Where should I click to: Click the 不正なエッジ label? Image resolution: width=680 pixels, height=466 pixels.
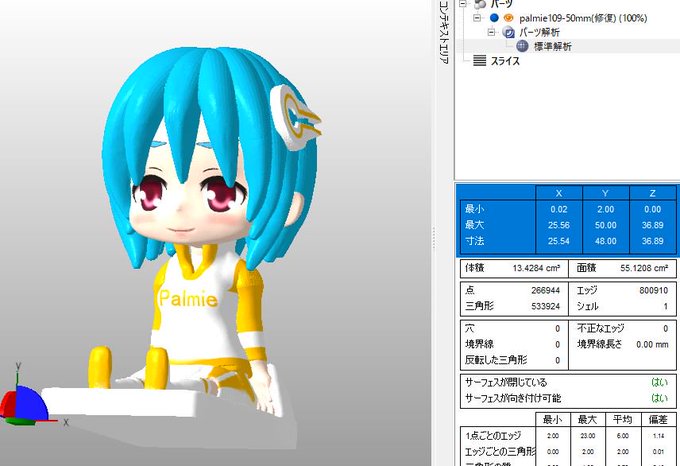(x=600, y=328)
